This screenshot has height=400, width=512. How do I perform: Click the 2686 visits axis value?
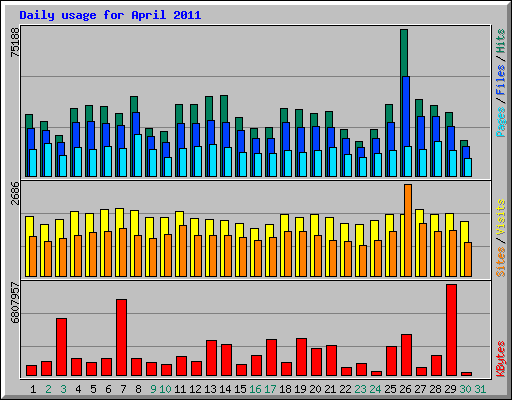pos(15,193)
